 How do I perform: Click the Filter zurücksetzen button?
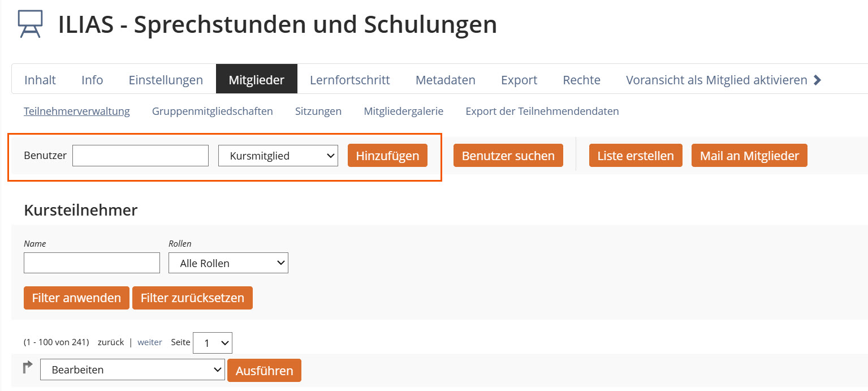tap(192, 298)
